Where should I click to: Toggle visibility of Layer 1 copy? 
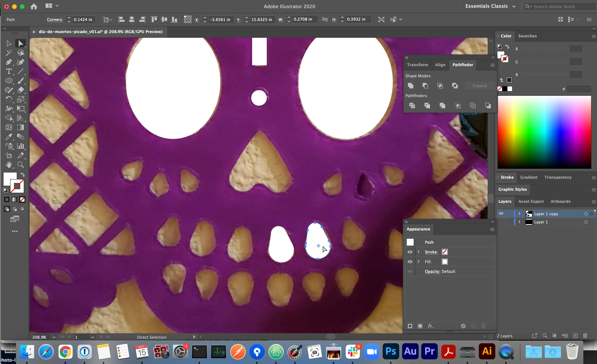(501, 214)
